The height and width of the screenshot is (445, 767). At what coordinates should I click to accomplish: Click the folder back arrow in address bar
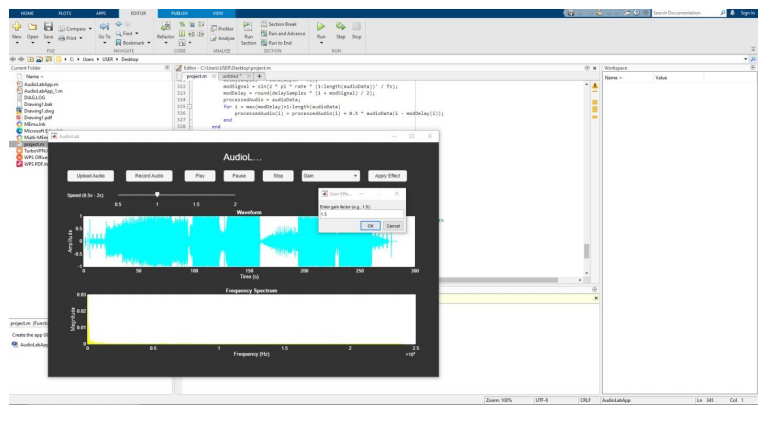point(13,59)
